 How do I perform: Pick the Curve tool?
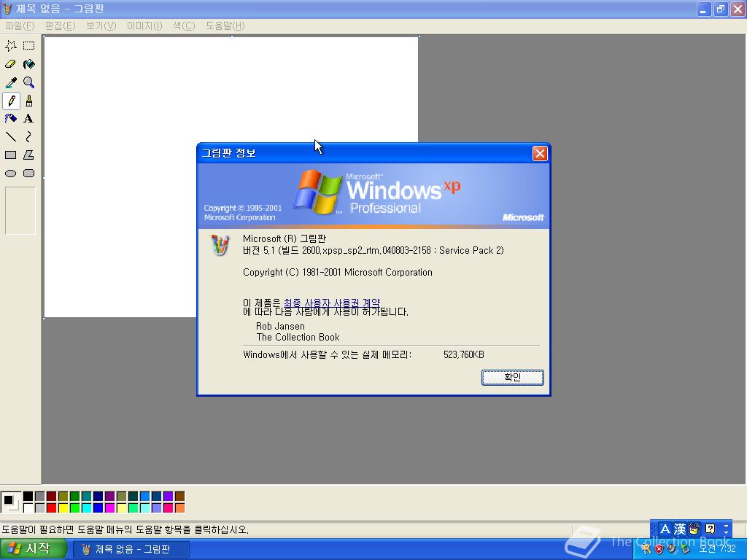point(29,137)
